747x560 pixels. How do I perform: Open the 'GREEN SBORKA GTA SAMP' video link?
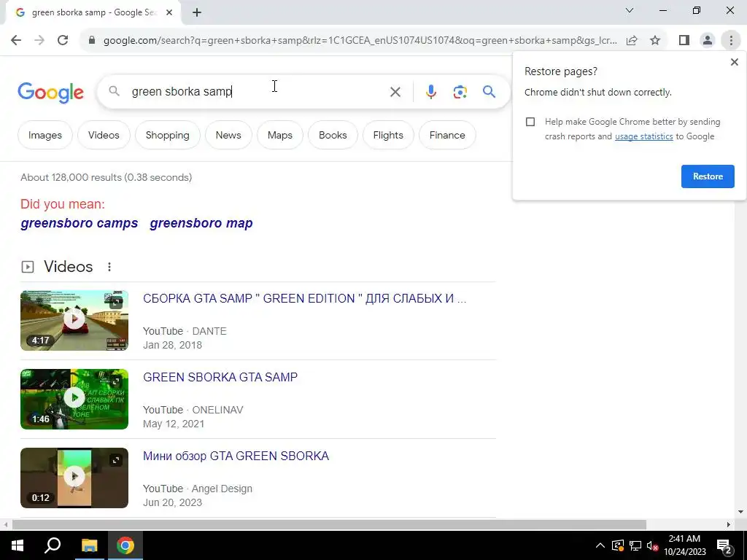[x=220, y=377]
